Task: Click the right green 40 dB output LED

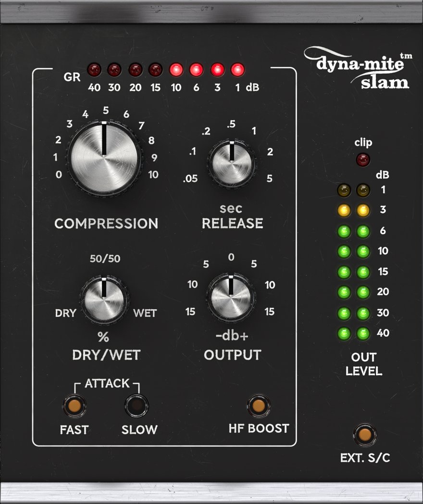Action: point(363,334)
